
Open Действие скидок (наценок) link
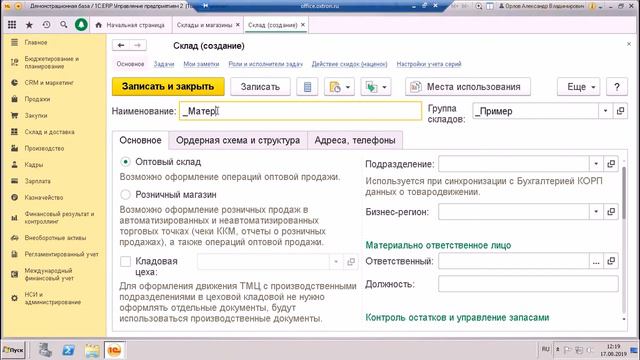tap(349, 64)
